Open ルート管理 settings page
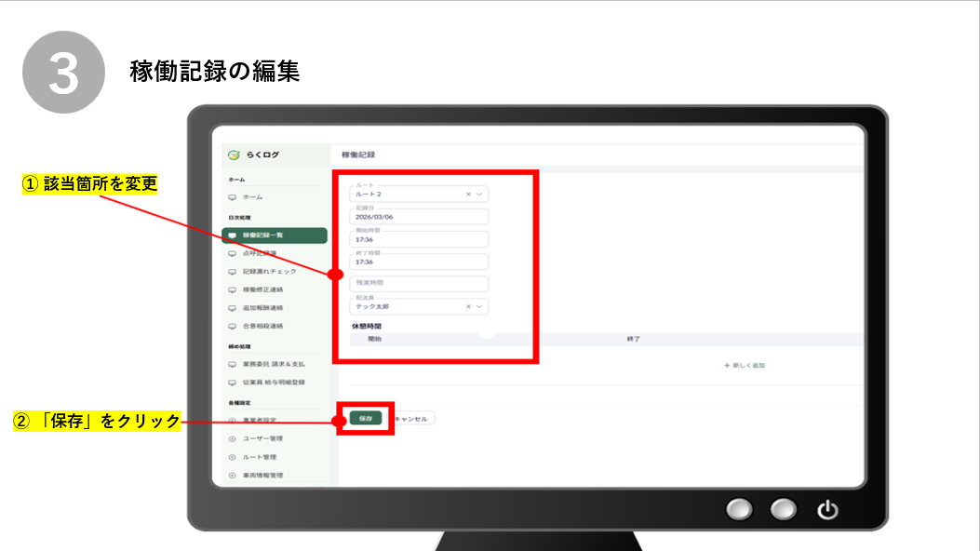 [x=262, y=457]
